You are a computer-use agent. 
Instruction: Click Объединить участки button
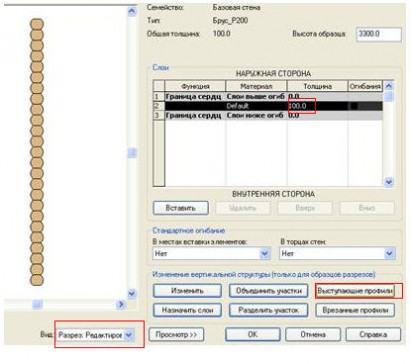269,291
